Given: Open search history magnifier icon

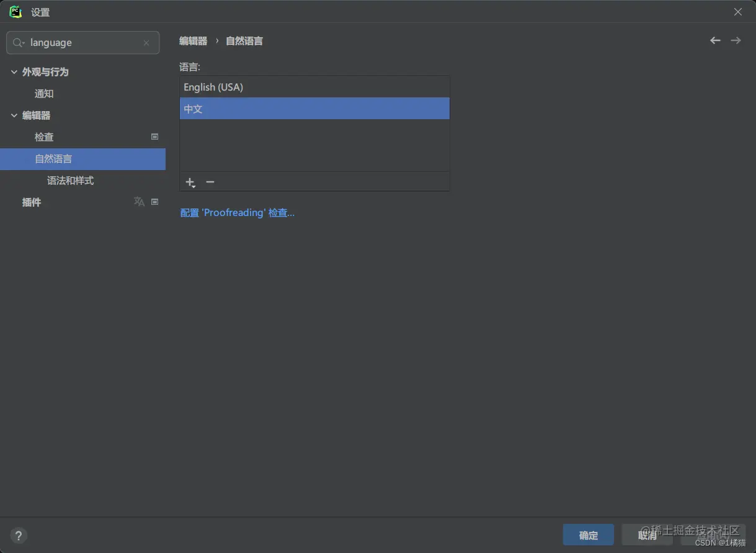Looking at the screenshot, I should click(19, 43).
